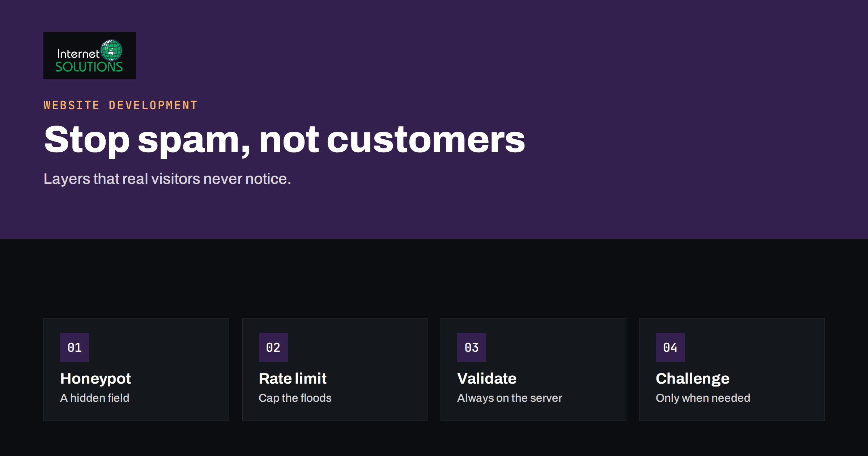868x456 pixels.
Task: Click the text Cap the floods
Action: [x=295, y=398]
